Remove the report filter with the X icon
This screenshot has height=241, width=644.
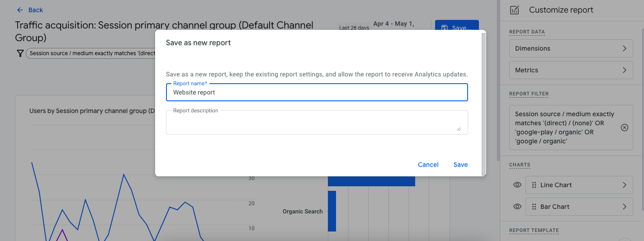pos(624,128)
